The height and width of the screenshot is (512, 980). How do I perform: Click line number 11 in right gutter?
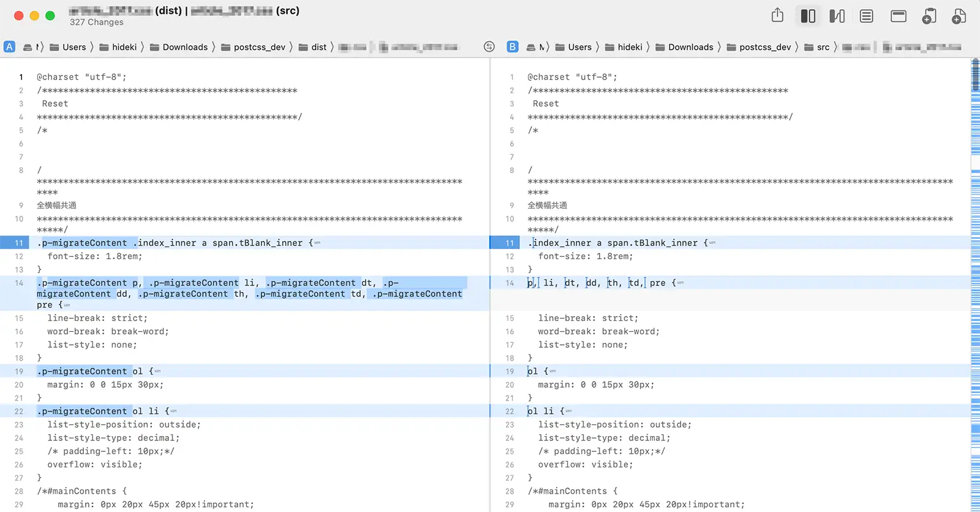(x=509, y=243)
